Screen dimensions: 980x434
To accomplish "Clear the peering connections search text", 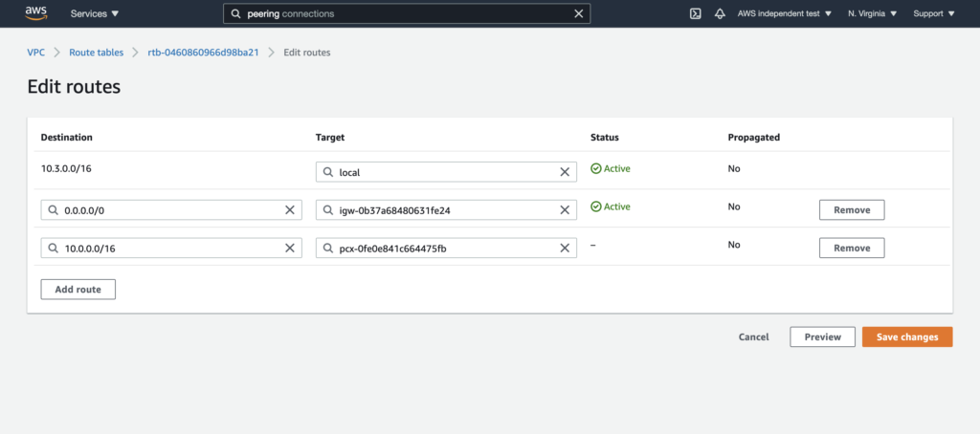I will point(578,14).
